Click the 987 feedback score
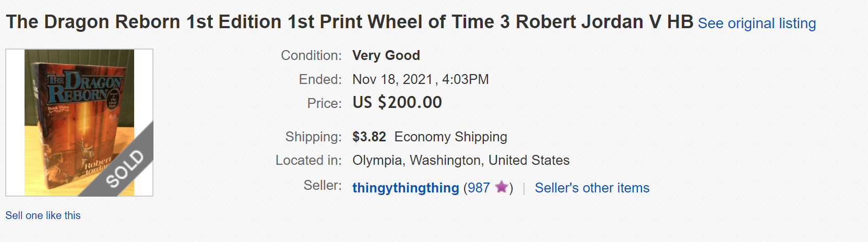This screenshot has width=868, height=242. coord(478,188)
